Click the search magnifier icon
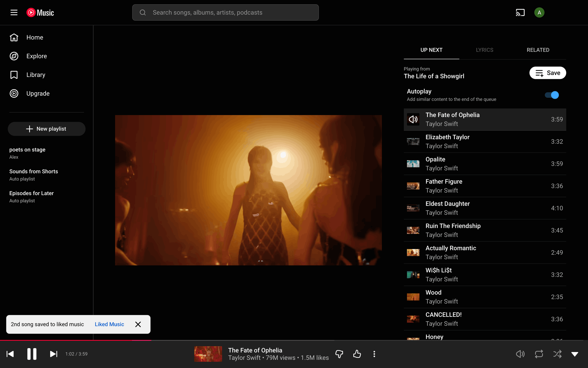 point(143,13)
